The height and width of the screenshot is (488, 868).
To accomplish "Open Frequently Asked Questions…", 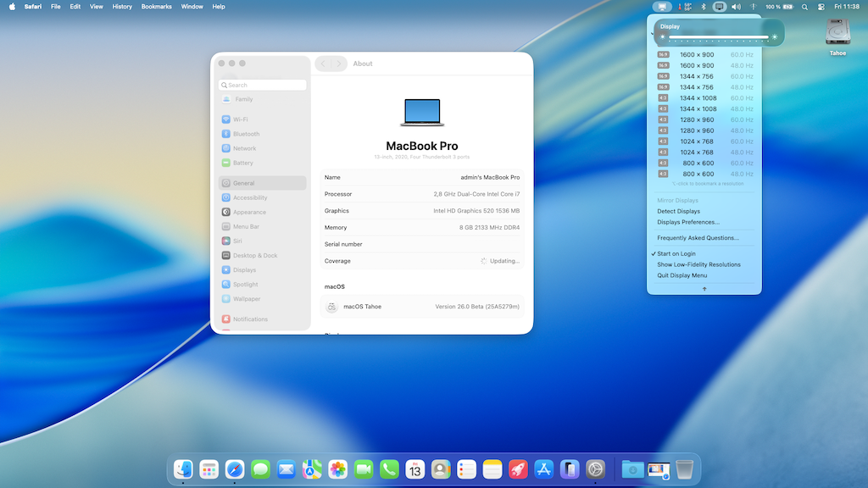I will [x=698, y=238].
